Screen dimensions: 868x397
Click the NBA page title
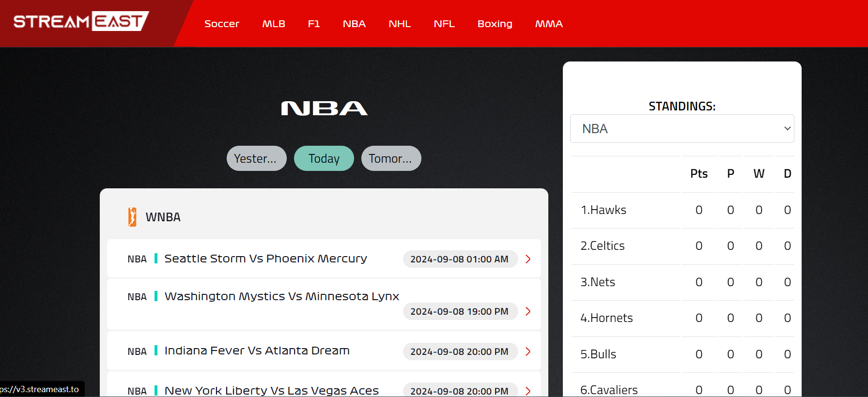324,108
